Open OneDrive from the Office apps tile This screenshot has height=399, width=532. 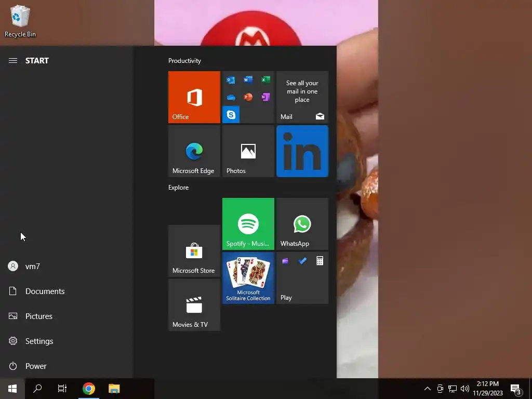coord(231,97)
